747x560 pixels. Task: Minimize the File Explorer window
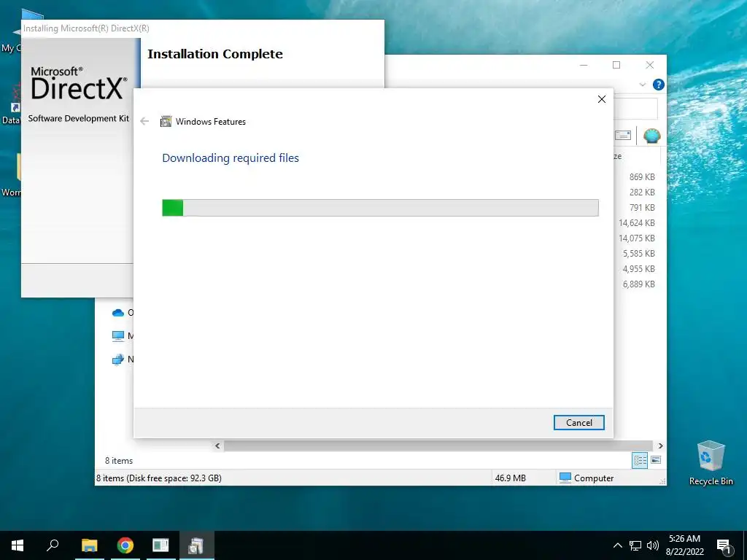(x=584, y=65)
